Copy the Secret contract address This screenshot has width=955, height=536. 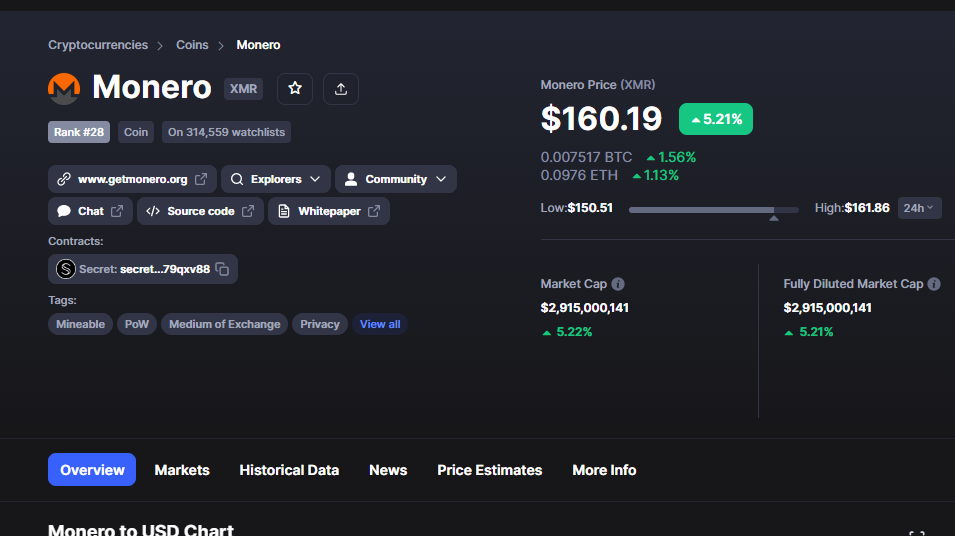[x=222, y=269]
